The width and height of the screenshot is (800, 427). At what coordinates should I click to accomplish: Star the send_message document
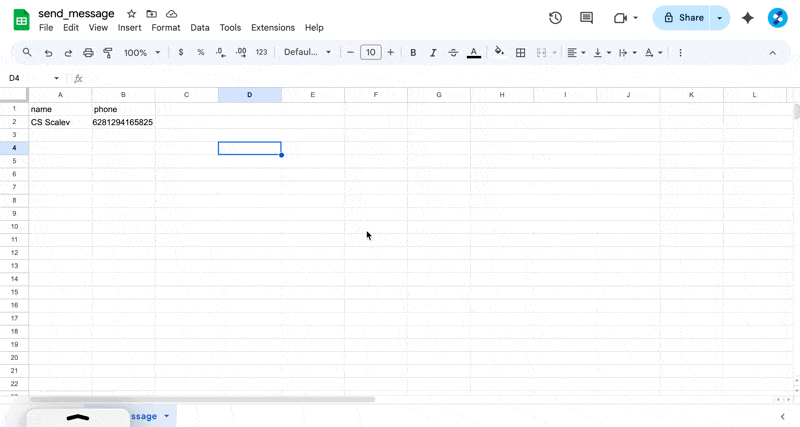(131, 14)
